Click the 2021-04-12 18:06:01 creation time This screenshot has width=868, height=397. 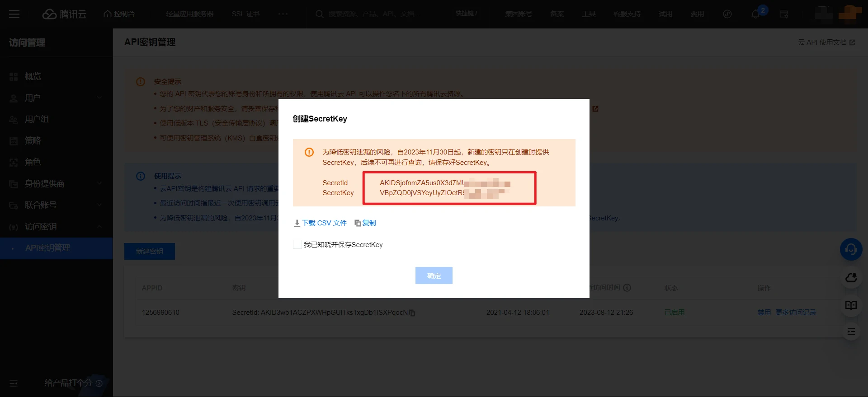pos(518,313)
